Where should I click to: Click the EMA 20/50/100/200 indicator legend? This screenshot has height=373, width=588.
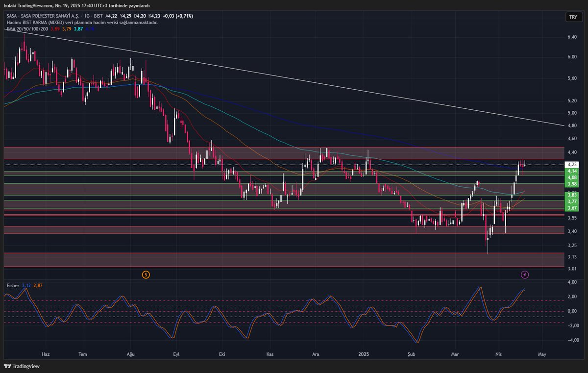[x=27, y=29]
